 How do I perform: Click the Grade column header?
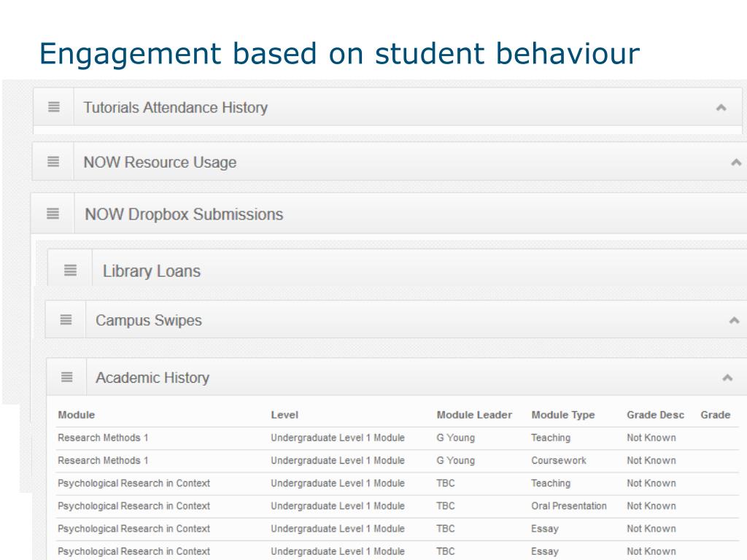tap(715, 415)
